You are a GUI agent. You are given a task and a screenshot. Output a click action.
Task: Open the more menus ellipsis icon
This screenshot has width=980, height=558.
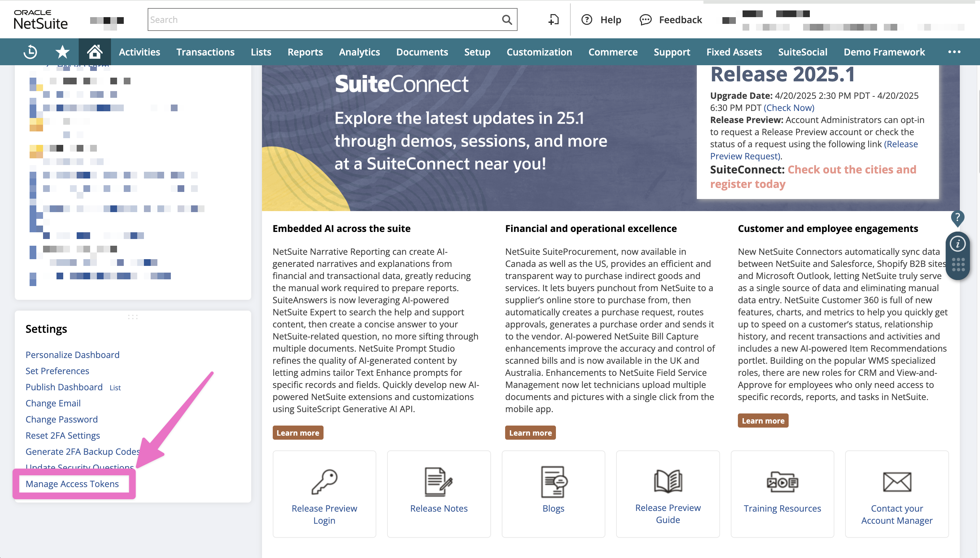[x=954, y=52]
